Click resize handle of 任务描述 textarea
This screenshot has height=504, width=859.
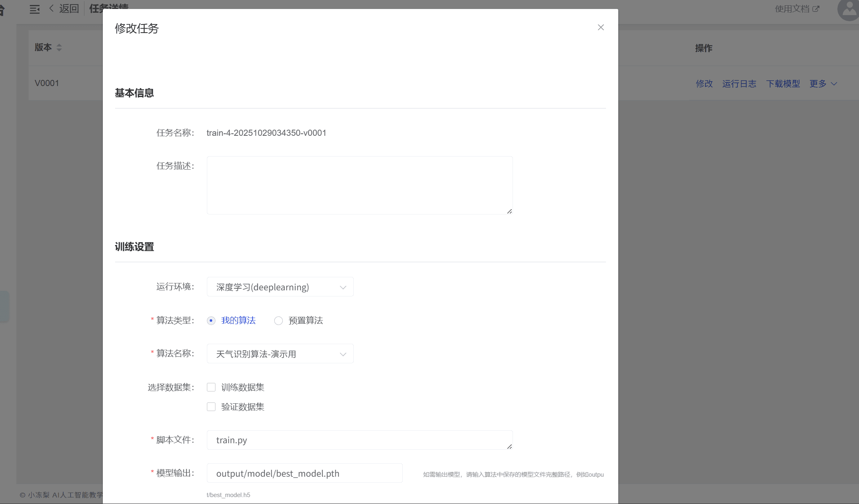[x=509, y=211]
